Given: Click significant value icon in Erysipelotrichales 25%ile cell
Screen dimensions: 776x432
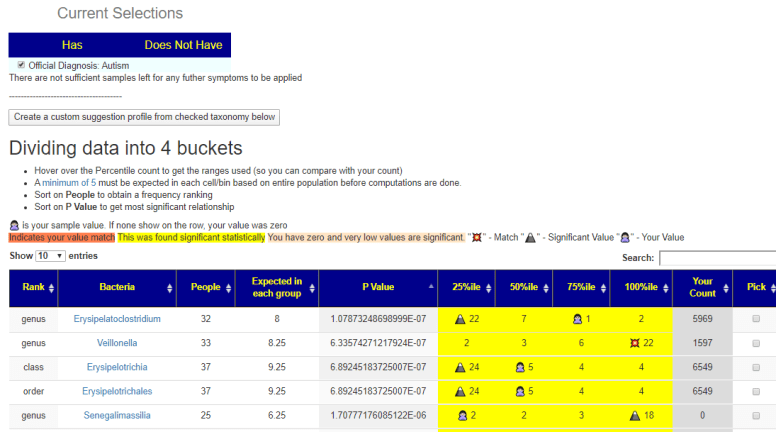Looking at the screenshot, I should point(461,391).
